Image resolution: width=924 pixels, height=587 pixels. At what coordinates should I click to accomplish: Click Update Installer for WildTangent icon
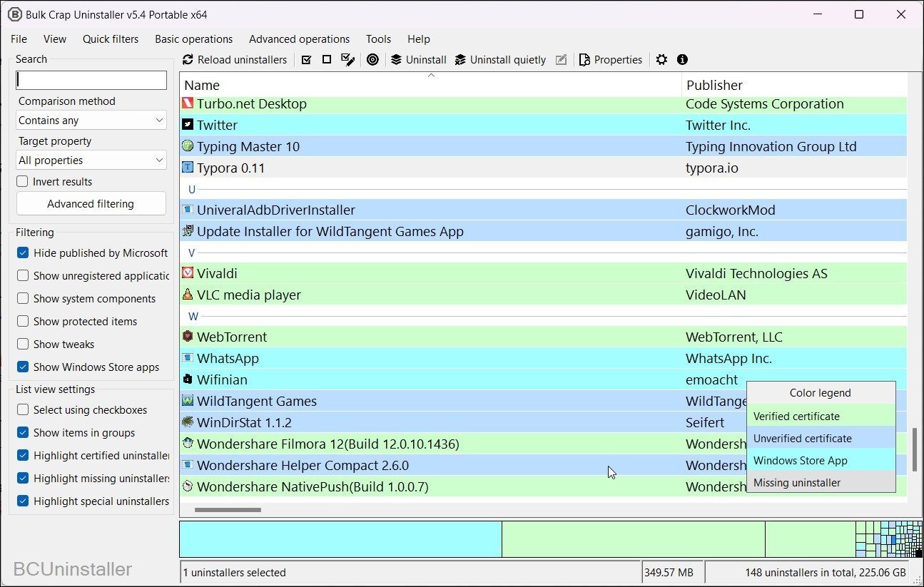(188, 231)
